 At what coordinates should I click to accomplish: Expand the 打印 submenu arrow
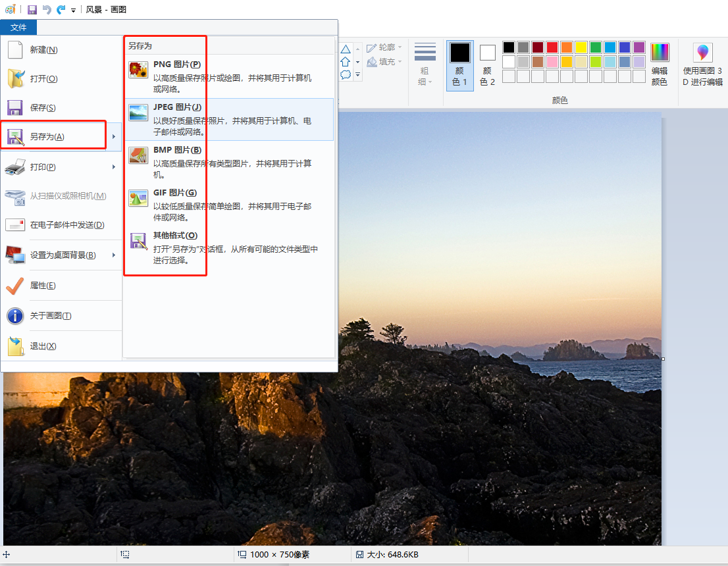click(114, 167)
